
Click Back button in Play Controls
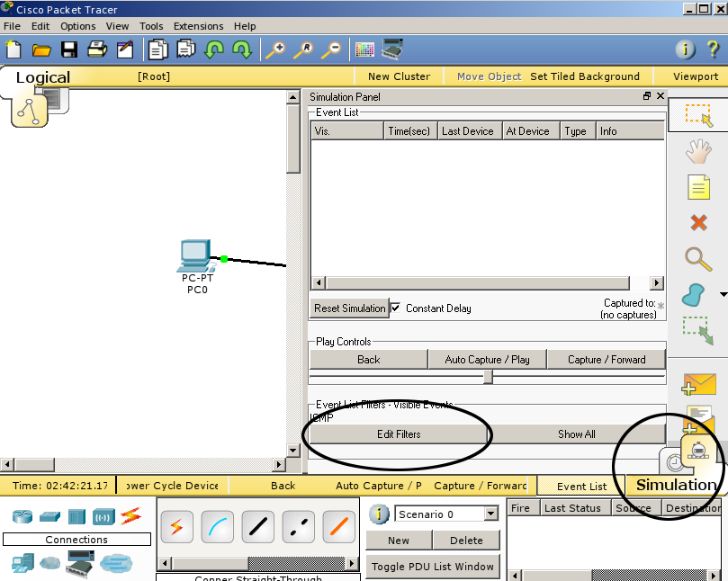(x=369, y=360)
